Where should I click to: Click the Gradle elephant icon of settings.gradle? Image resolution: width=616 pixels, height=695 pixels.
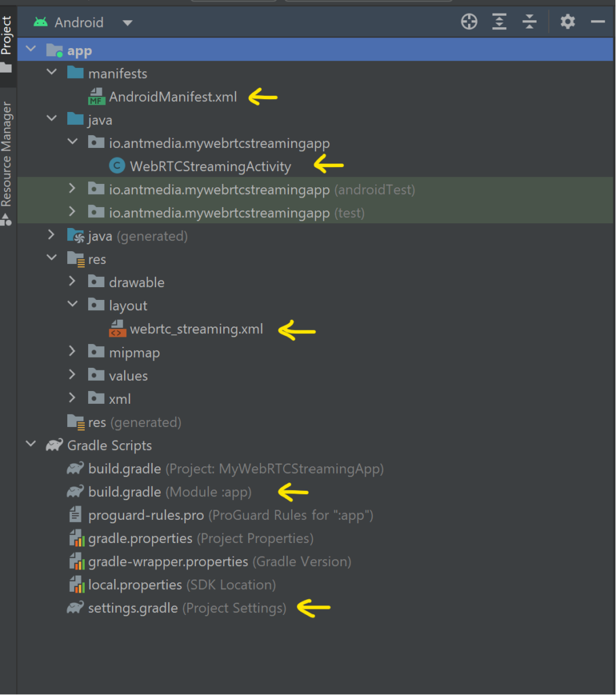(75, 607)
